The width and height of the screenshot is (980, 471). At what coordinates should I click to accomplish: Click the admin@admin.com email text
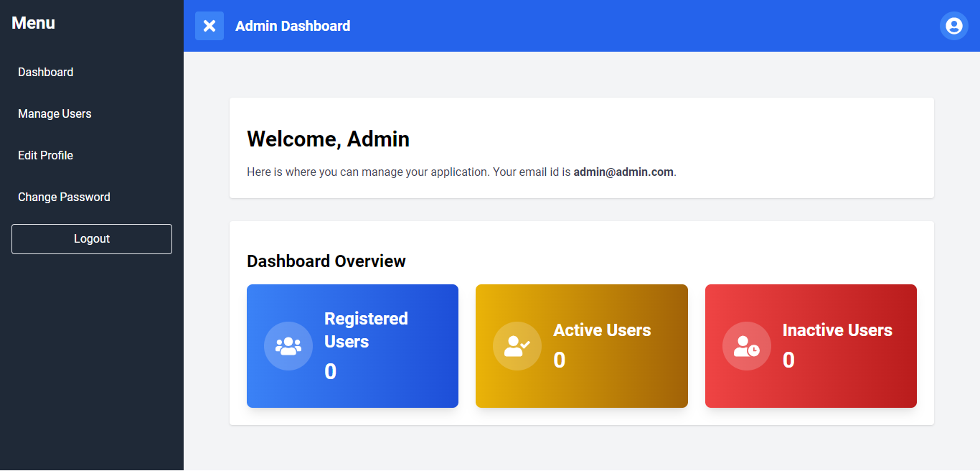623,172
